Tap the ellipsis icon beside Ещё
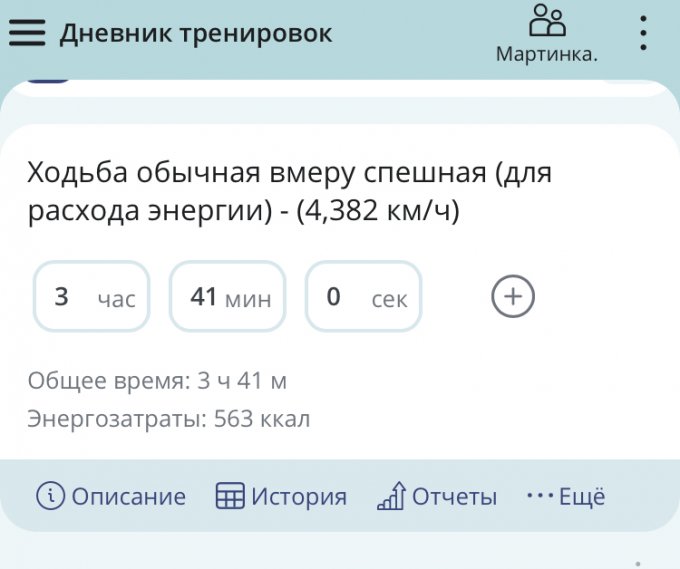The image size is (680, 569). click(539, 496)
